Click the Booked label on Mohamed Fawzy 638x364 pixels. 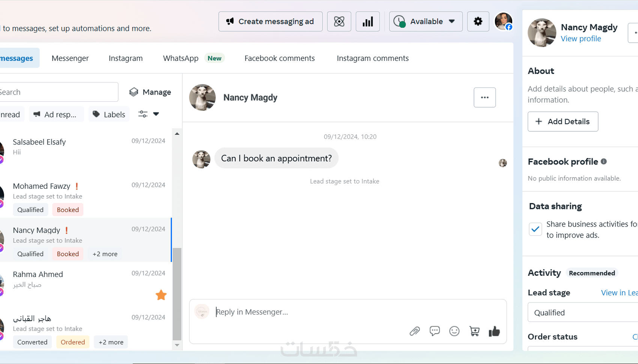click(68, 210)
